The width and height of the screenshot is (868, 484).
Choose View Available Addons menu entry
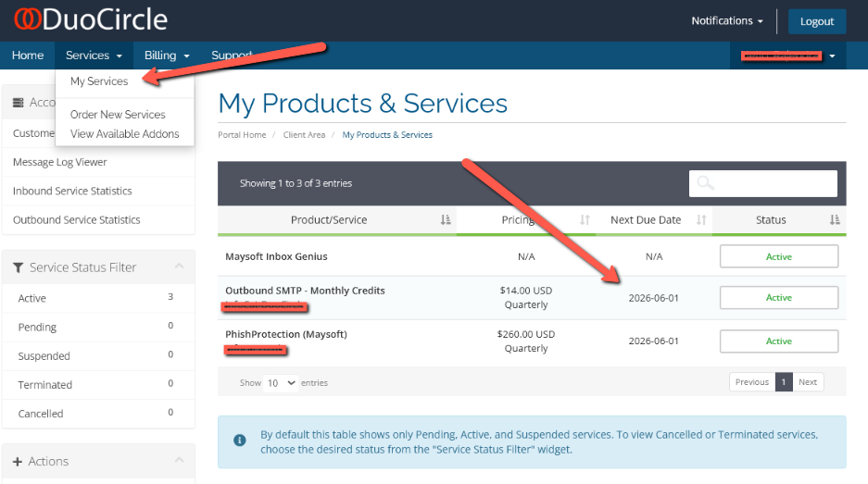[x=124, y=134]
